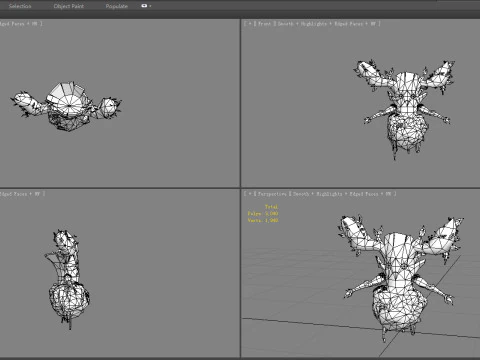
Task: Click the Polys count statistic text
Action: tap(263, 214)
